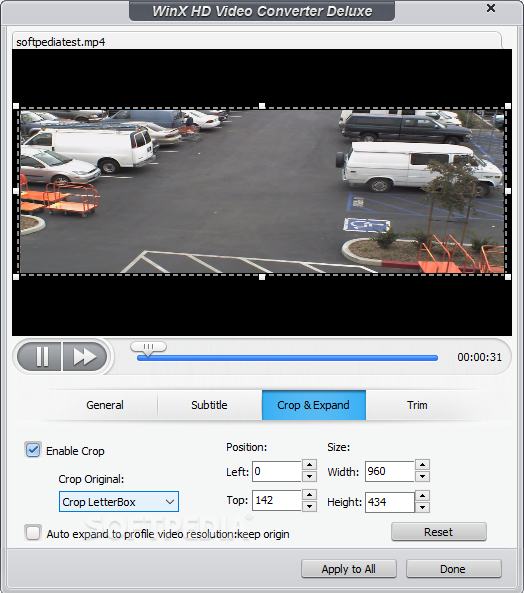This screenshot has height=593, width=524.
Task: Switch to the General tab
Action: (105, 405)
